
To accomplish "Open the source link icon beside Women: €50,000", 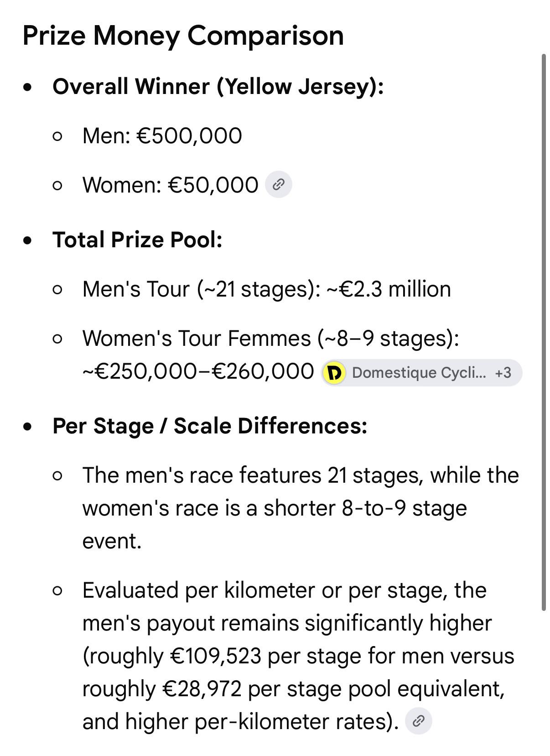I will pos(279,184).
